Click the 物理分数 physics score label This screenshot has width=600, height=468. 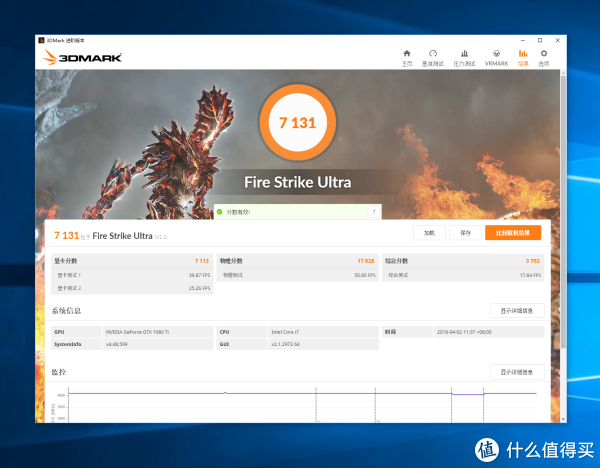click(231, 261)
